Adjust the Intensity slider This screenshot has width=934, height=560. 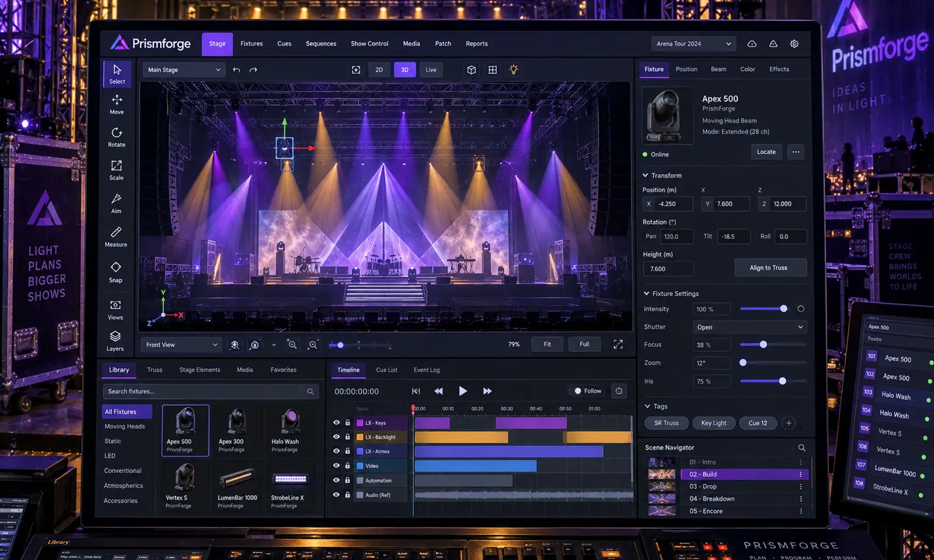(764, 309)
